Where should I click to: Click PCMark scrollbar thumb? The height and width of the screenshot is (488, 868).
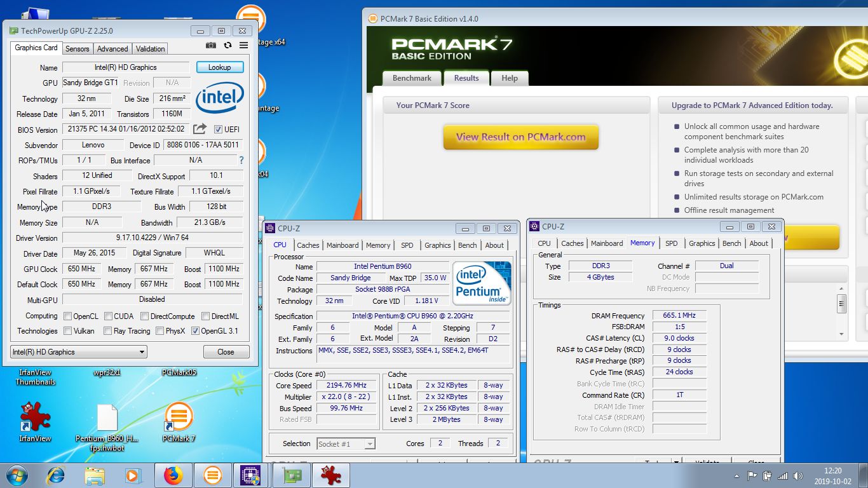click(x=841, y=303)
